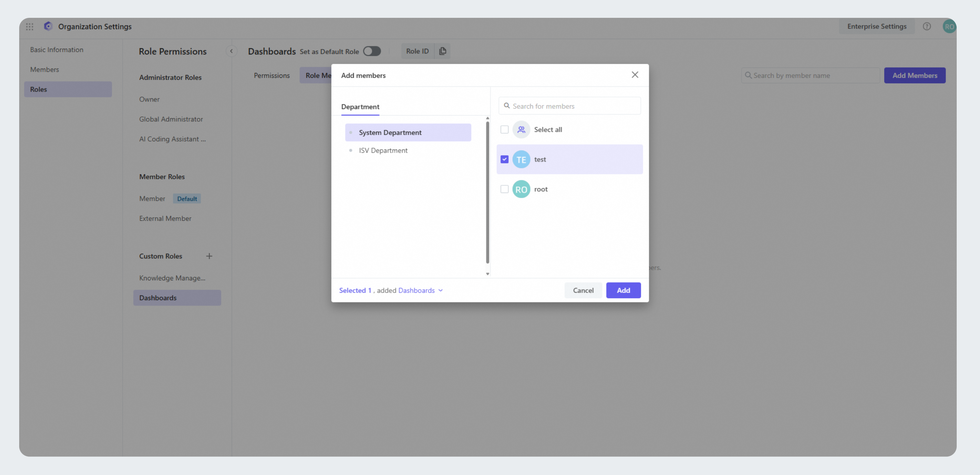Copy the Role ID with copy icon
This screenshot has width=980, height=475.
coord(442,51)
